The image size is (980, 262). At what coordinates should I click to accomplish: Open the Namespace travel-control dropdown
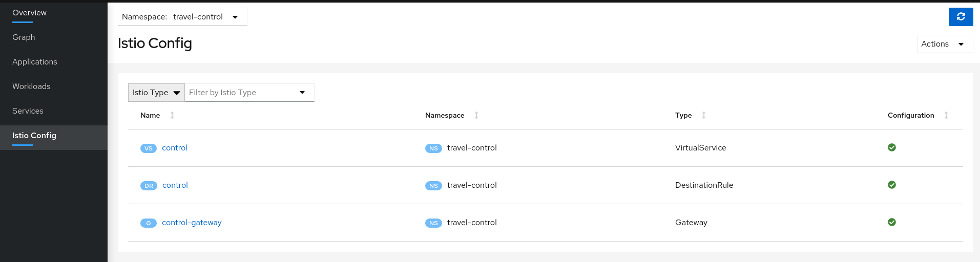pos(182,17)
